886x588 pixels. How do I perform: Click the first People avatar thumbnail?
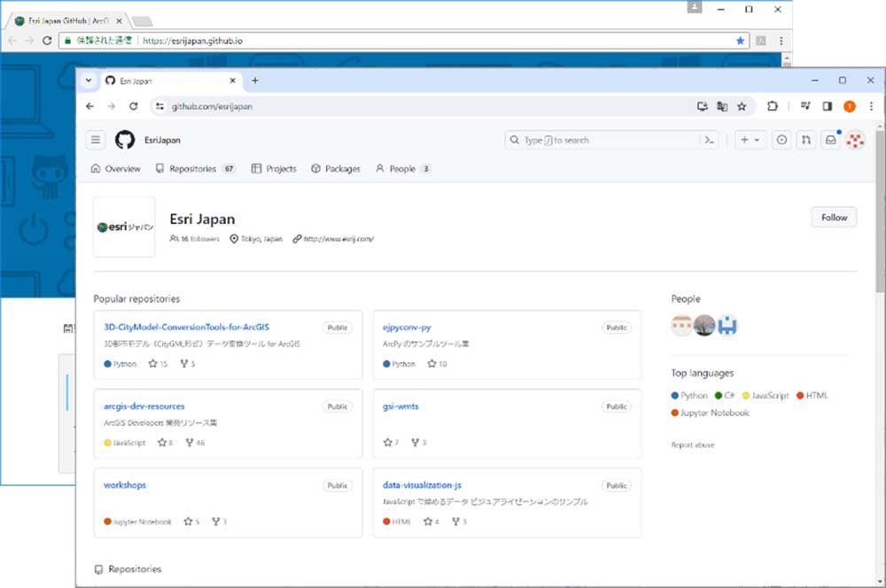[681, 325]
